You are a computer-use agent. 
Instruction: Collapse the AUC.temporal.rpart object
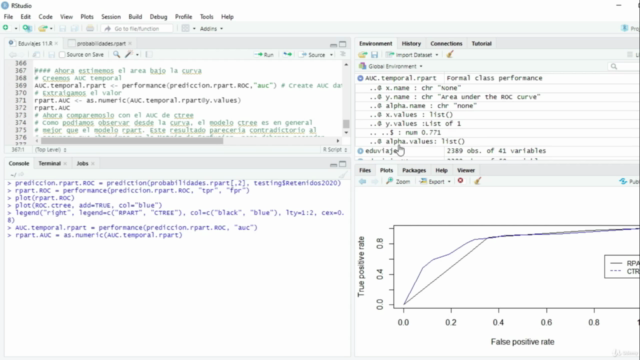360,78
